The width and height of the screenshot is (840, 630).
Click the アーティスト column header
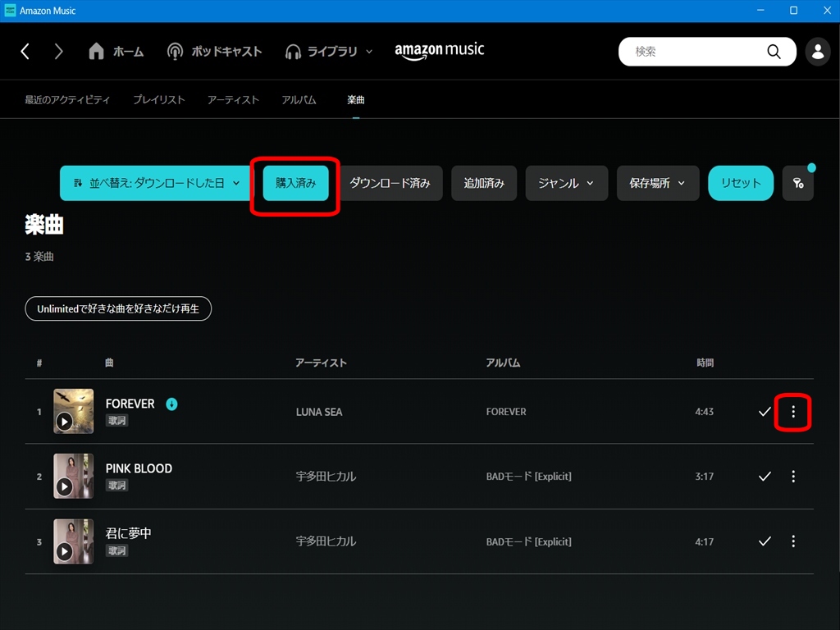click(321, 363)
